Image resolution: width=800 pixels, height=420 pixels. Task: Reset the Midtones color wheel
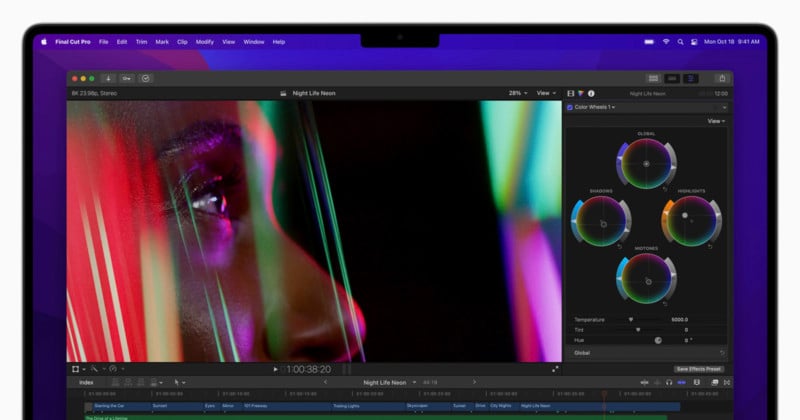point(665,304)
